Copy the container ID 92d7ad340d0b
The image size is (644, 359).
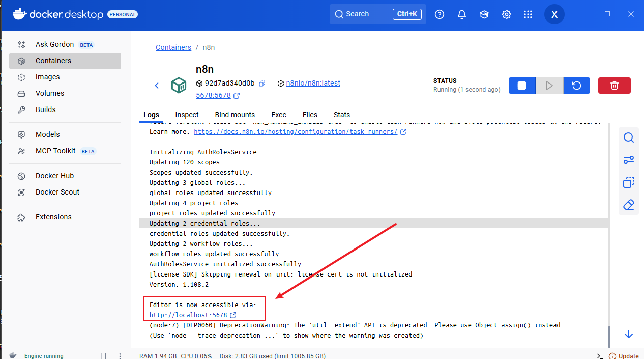coord(262,84)
